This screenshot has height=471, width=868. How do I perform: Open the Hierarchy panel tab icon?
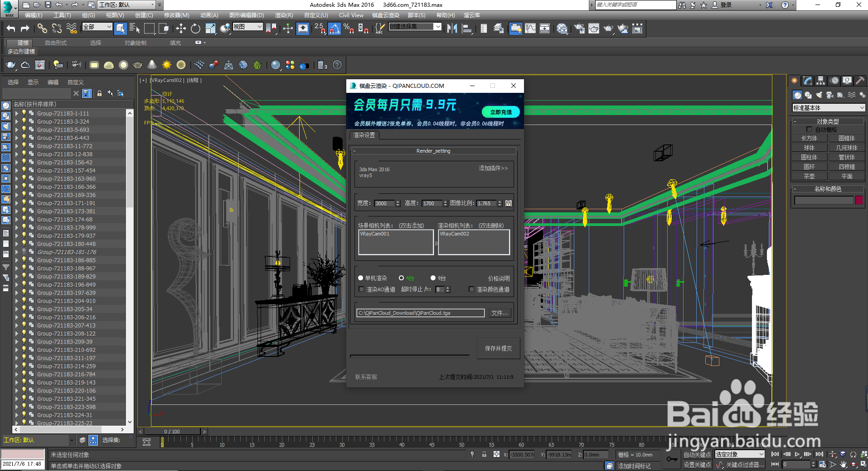[x=821, y=81]
